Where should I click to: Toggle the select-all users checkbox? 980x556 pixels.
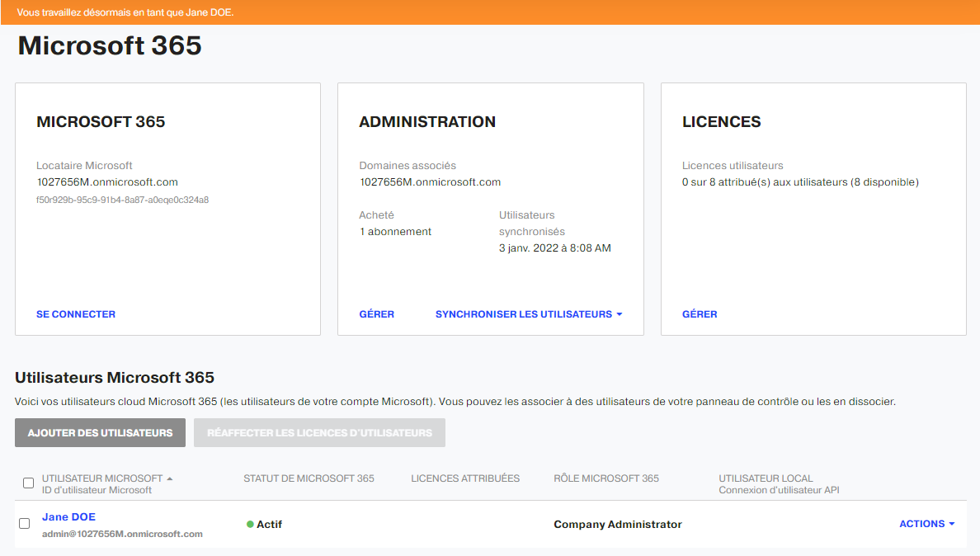point(28,483)
